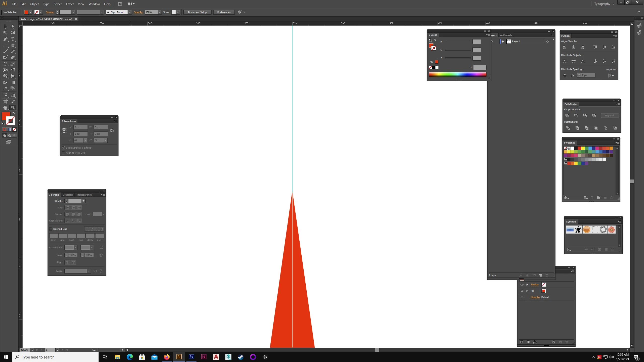The width and height of the screenshot is (644, 362).
Task: Click Horizontal Align Left icon
Action: pyautogui.click(x=564, y=47)
